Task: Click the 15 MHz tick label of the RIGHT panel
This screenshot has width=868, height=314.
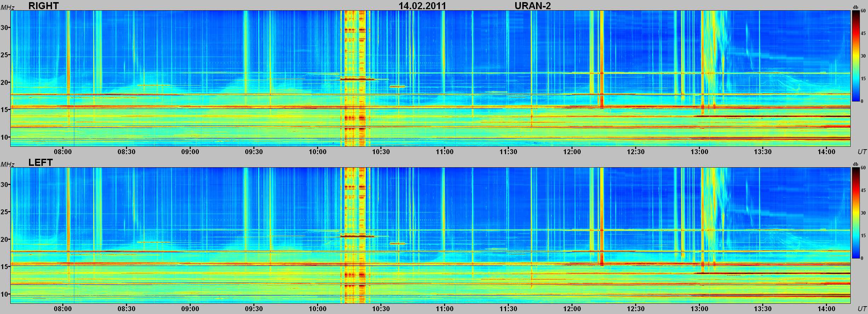Action: click(x=4, y=110)
